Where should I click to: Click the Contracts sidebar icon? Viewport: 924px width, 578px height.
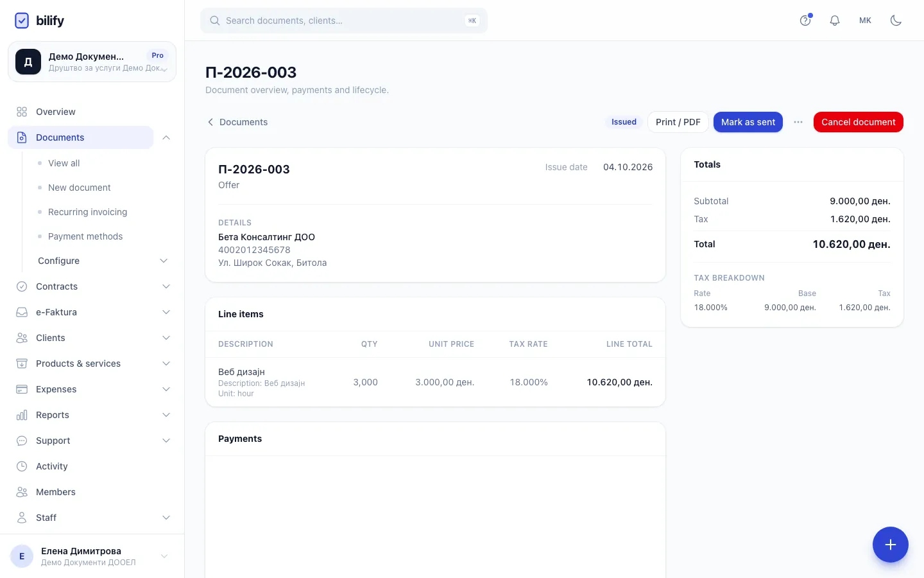click(x=22, y=286)
